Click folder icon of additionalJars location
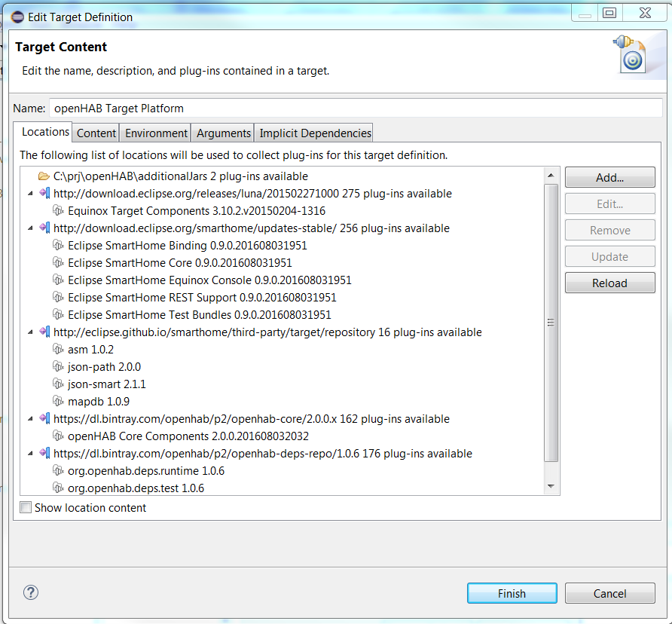This screenshot has height=624, width=672. click(44, 176)
